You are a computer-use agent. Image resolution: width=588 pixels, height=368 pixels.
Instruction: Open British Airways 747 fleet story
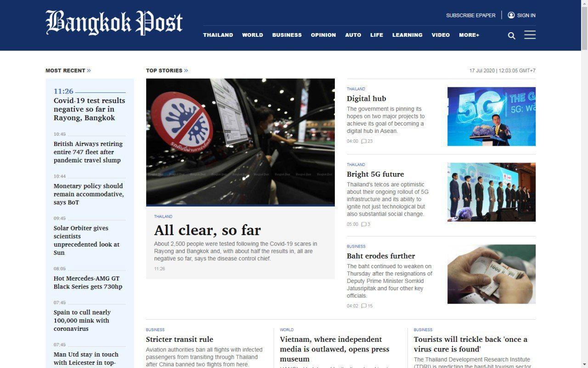pos(88,152)
